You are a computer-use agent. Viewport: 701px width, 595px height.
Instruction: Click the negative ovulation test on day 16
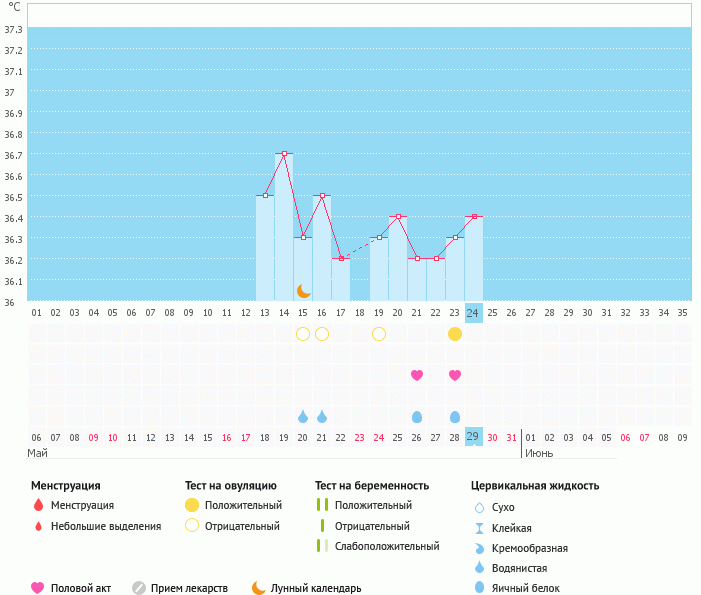tap(322, 334)
